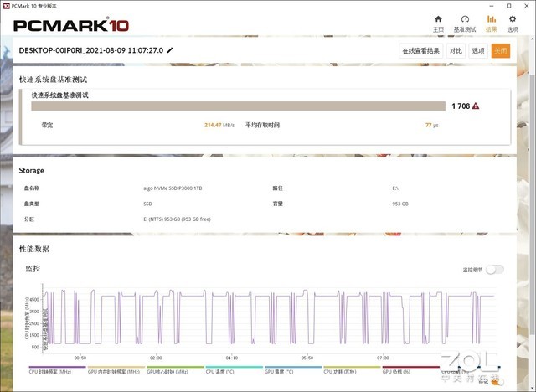Image resolution: width=536 pixels, height=392 pixels.
Task: Click the PCMark 10 logo in title bar
Action: tap(6, 6)
